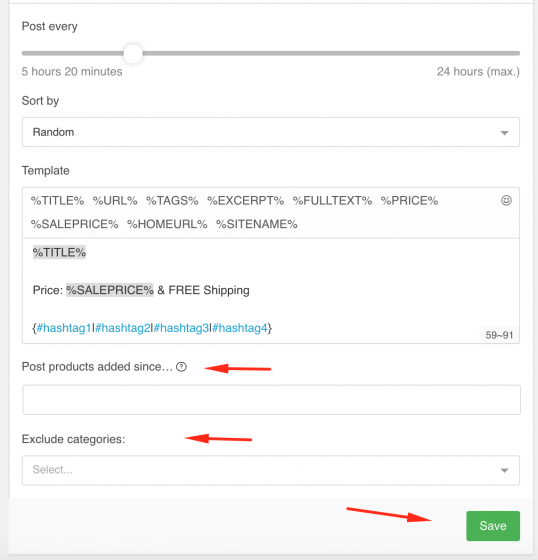The height and width of the screenshot is (560, 538).
Task: Insert the %URL% placeholder tag
Action: 115,201
